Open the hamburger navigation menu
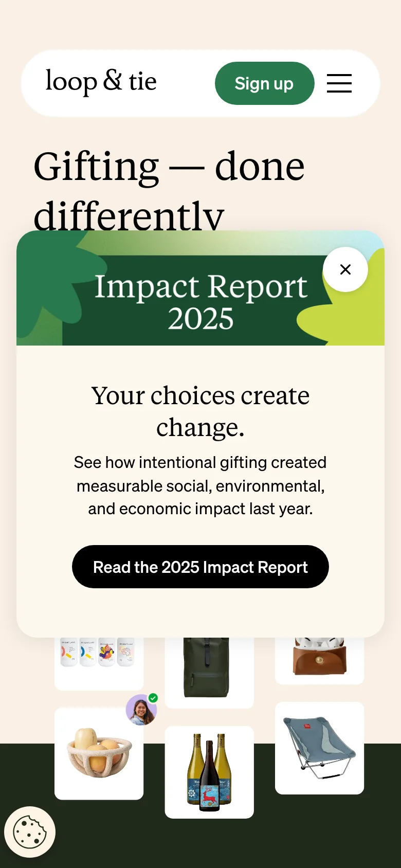Screen dimensions: 401x868 [339, 83]
